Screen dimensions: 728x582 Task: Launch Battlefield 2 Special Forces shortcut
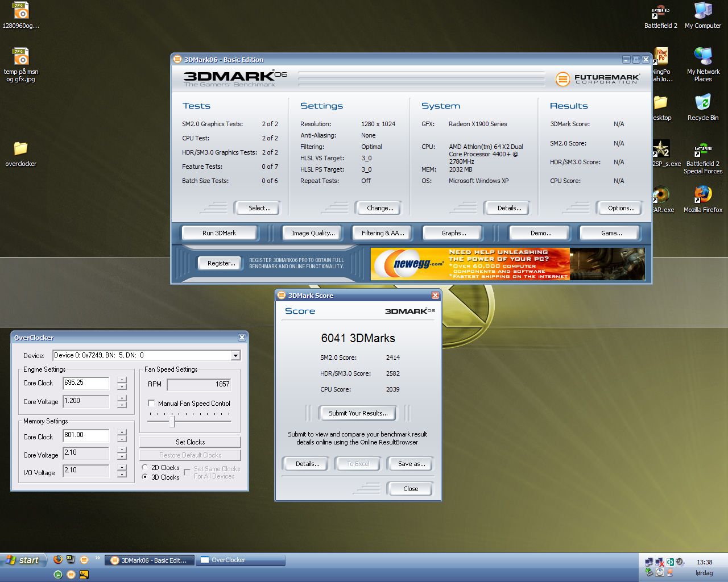[x=703, y=157]
